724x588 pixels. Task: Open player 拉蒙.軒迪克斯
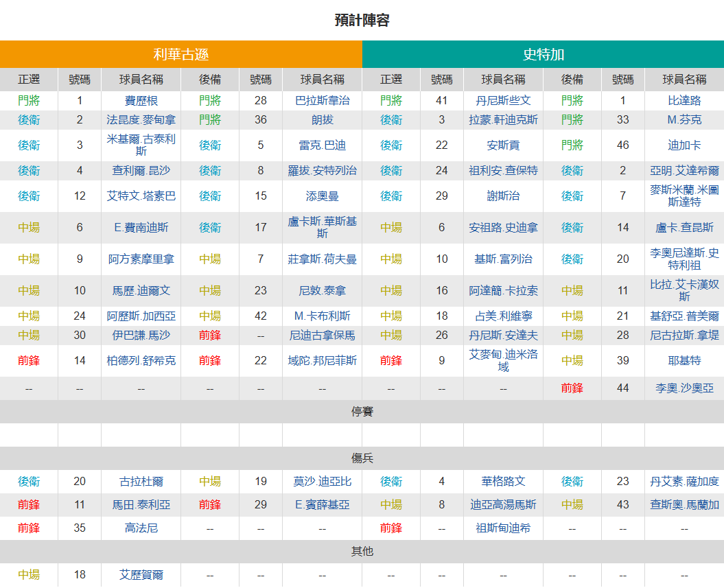coord(503,120)
